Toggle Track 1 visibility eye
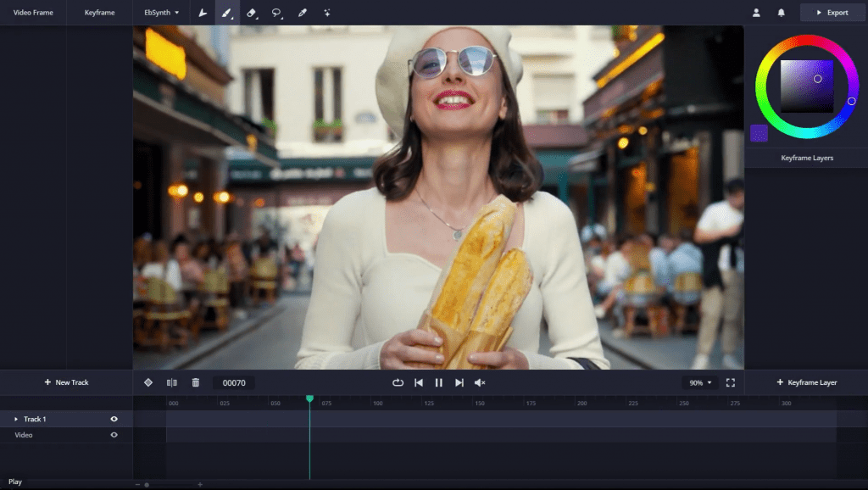This screenshot has height=490, width=868. click(x=114, y=419)
